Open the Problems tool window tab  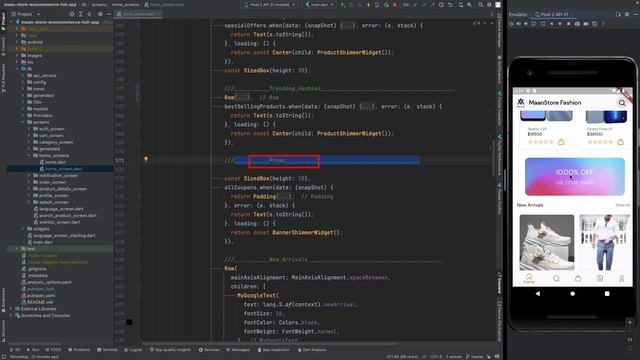click(79, 350)
